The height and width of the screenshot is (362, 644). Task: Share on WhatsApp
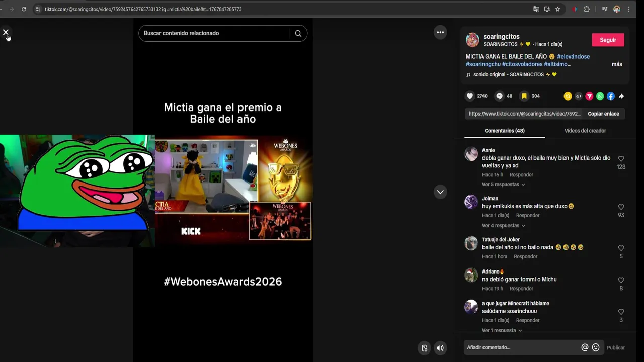600,96
